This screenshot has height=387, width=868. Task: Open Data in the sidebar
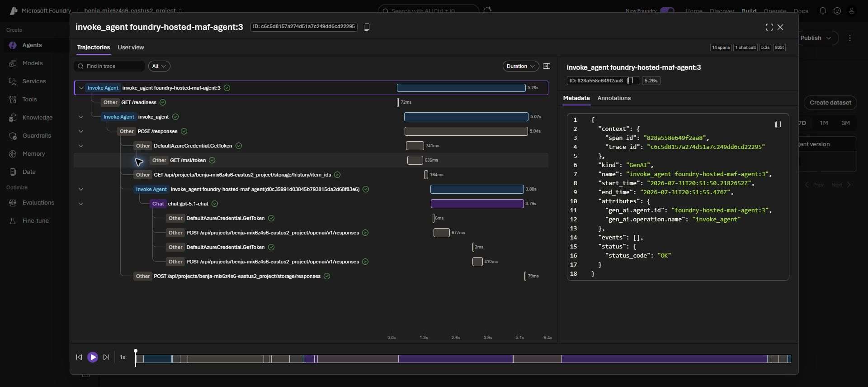[x=29, y=172]
